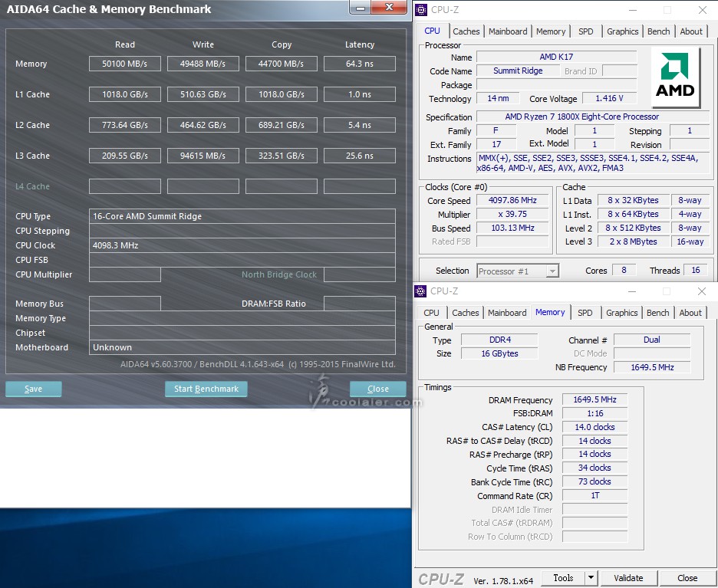Click CAS# Latency value 14.0 clocks
718x588 pixels.
pyautogui.click(x=594, y=427)
